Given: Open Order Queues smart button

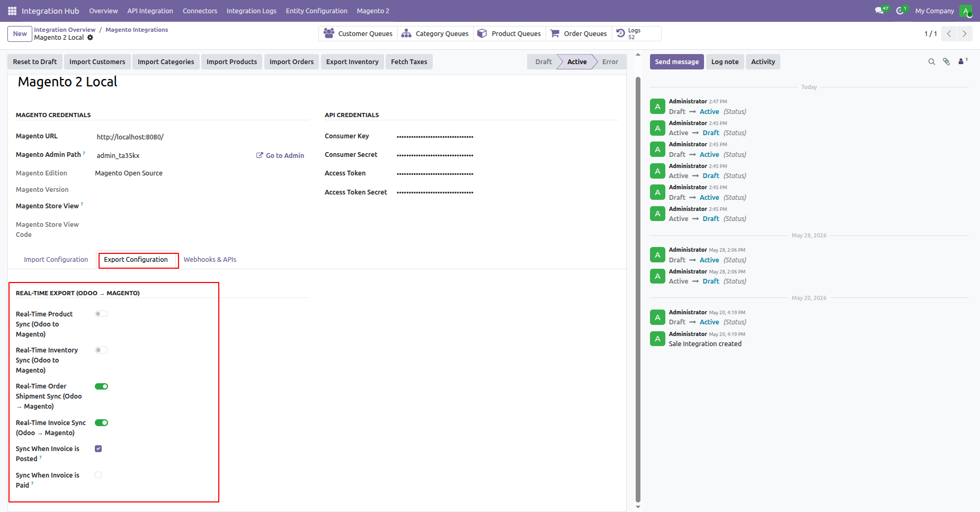Looking at the screenshot, I should pos(578,33).
